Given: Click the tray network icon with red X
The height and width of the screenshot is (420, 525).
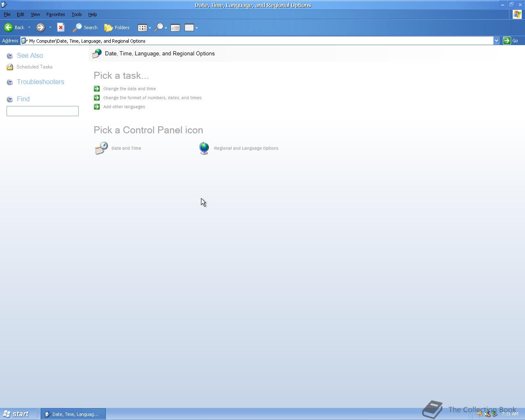Looking at the screenshot, I should (487, 414).
